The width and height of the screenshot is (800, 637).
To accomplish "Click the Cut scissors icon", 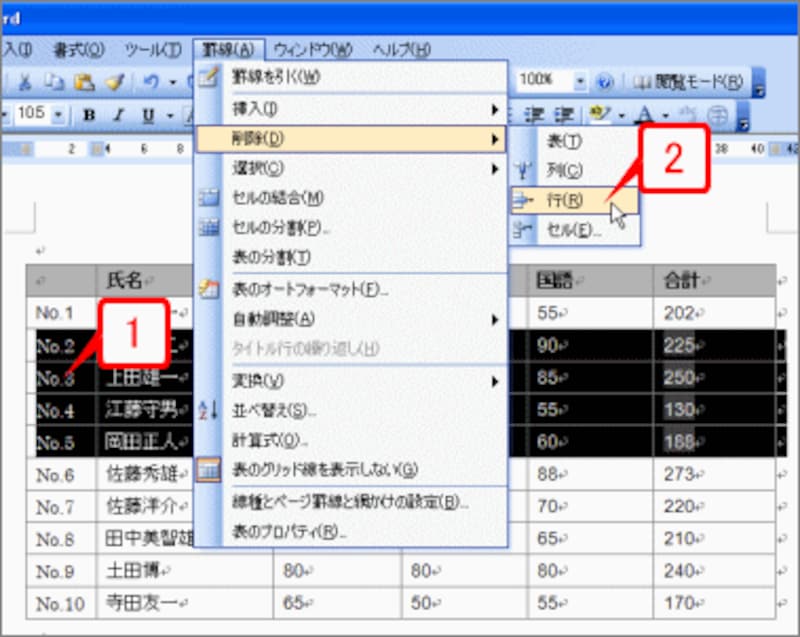I will tap(24, 82).
